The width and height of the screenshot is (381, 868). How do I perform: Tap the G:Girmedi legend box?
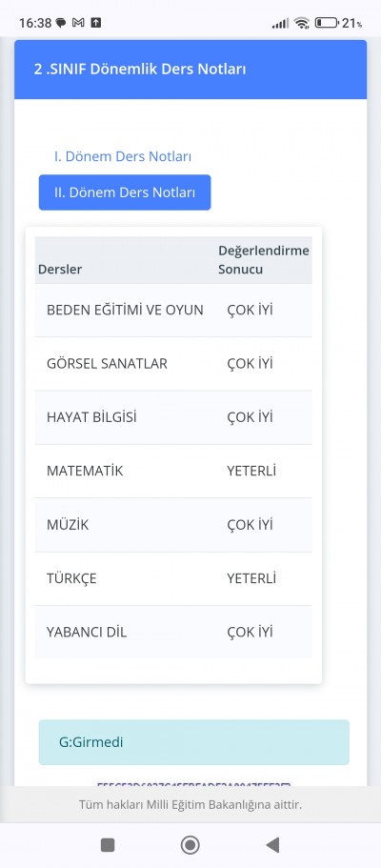[x=193, y=742]
